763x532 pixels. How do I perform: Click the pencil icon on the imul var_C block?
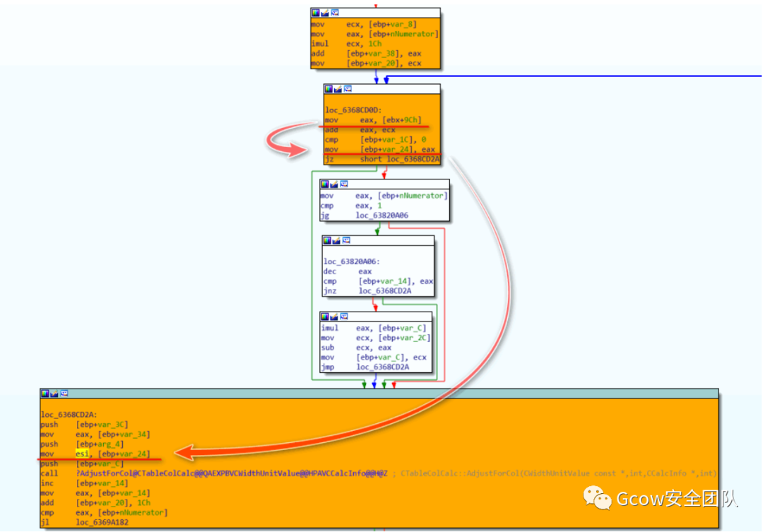click(x=334, y=316)
